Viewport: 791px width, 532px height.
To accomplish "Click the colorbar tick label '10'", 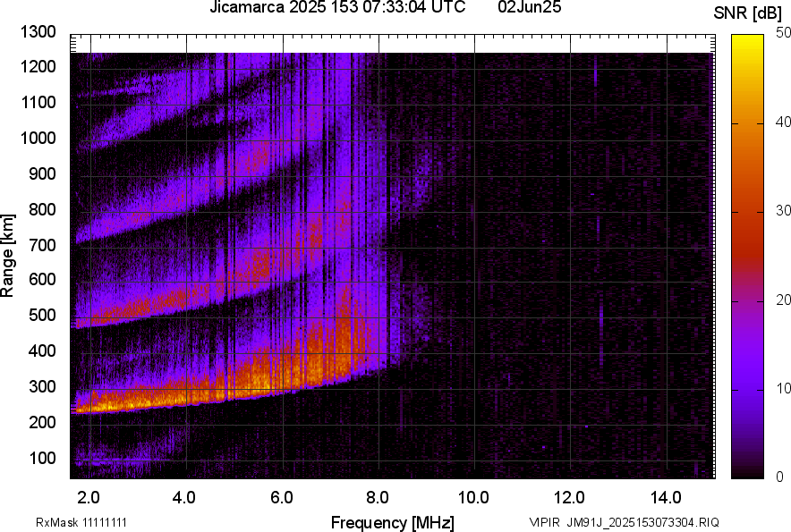I will pos(783,388).
